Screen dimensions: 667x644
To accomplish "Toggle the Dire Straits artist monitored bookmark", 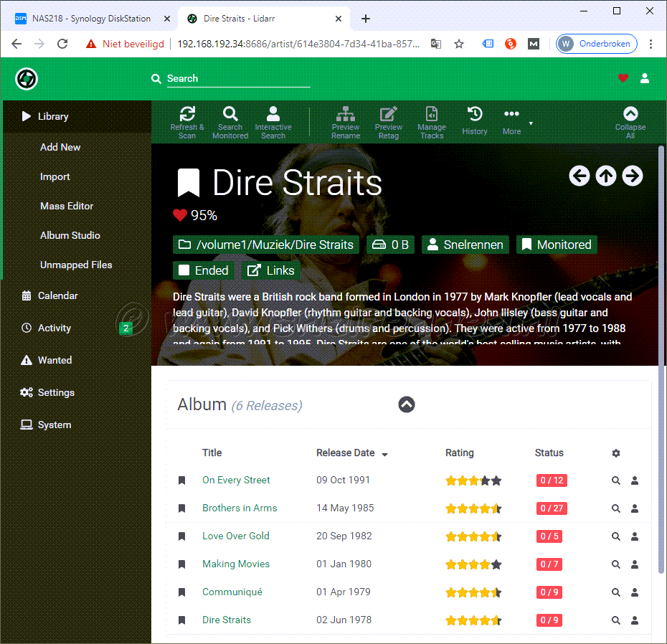I will pyautogui.click(x=189, y=183).
